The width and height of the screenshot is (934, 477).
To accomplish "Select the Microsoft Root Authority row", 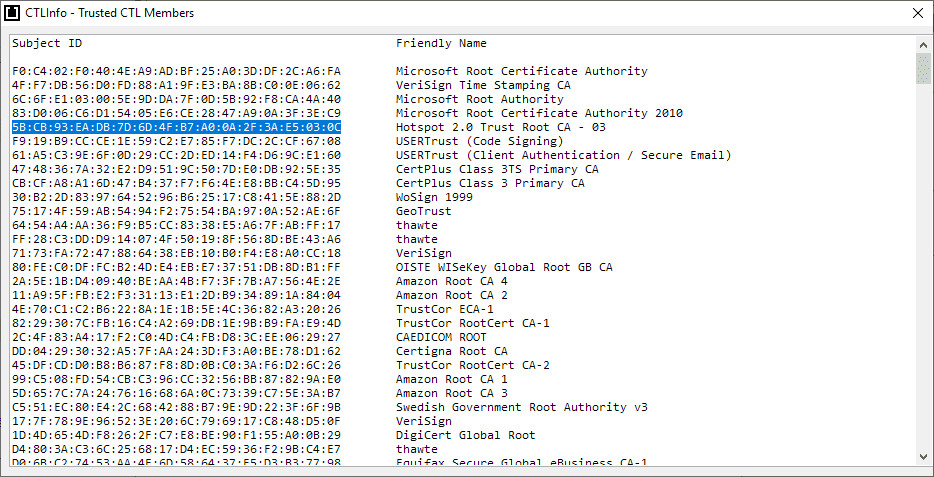I will point(480,99).
